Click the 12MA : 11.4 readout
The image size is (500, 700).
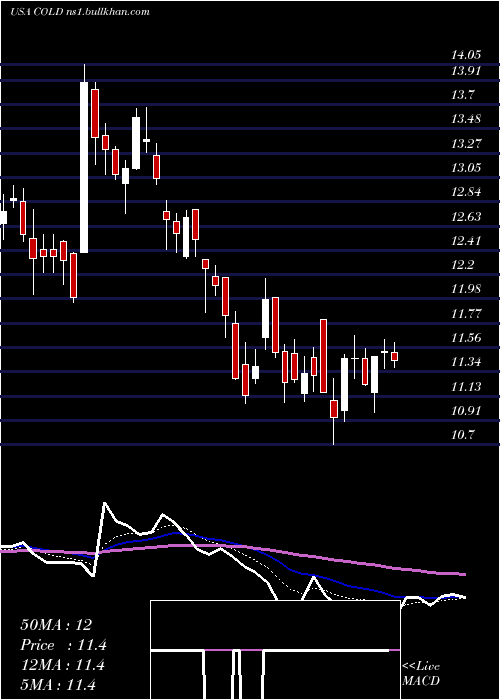(x=62, y=665)
